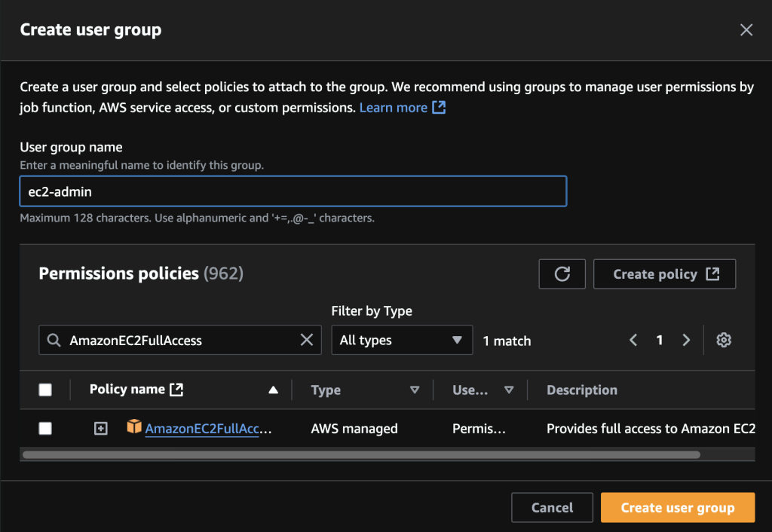Go to previous page of policies
The height and width of the screenshot is (532, 772).
coord(633,340)
